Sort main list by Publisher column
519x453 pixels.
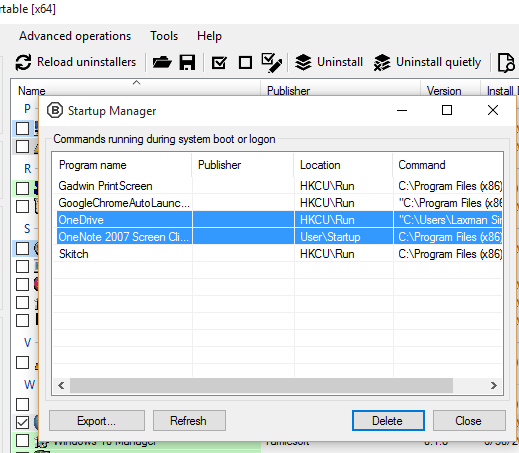(x=288, y=91)
